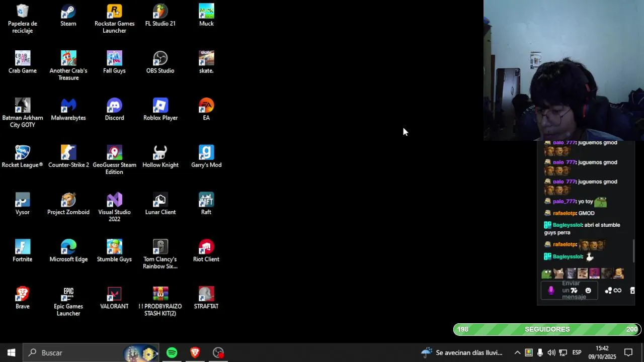Click the infinity icon in chat
The image size is (644, 362).
(x=618, y=290)
